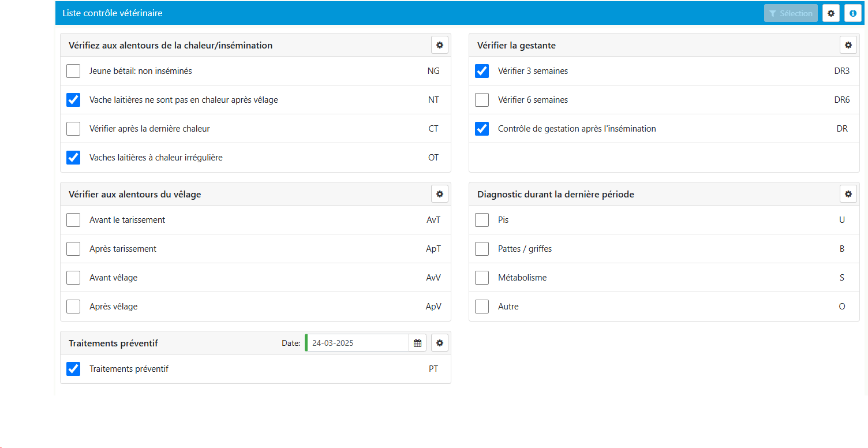
Task: Open the header gear settings icon
Action: tap(831, 13)
